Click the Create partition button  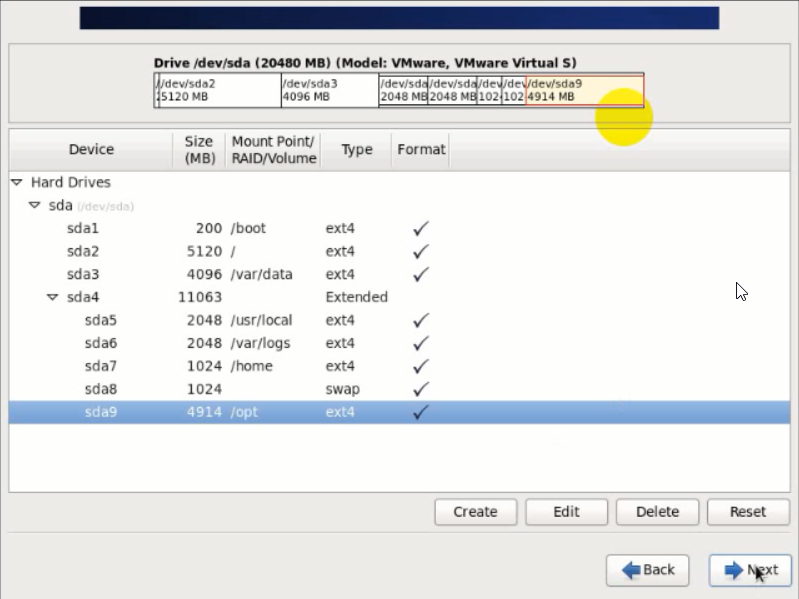click(x=475, y=511)
